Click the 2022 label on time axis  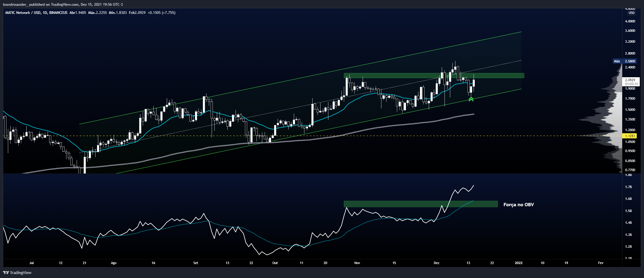click(519, 263)
